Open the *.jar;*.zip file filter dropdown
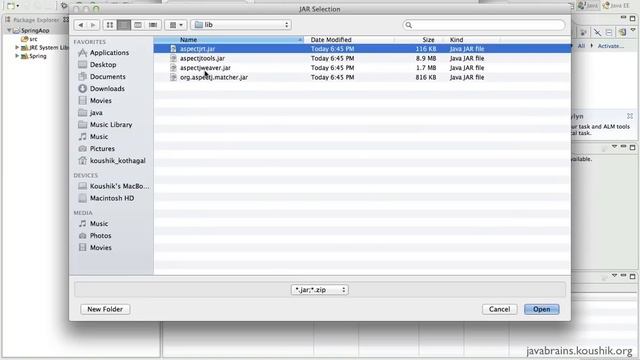Viewport: 640px width, 360px height. pos(320,290)
